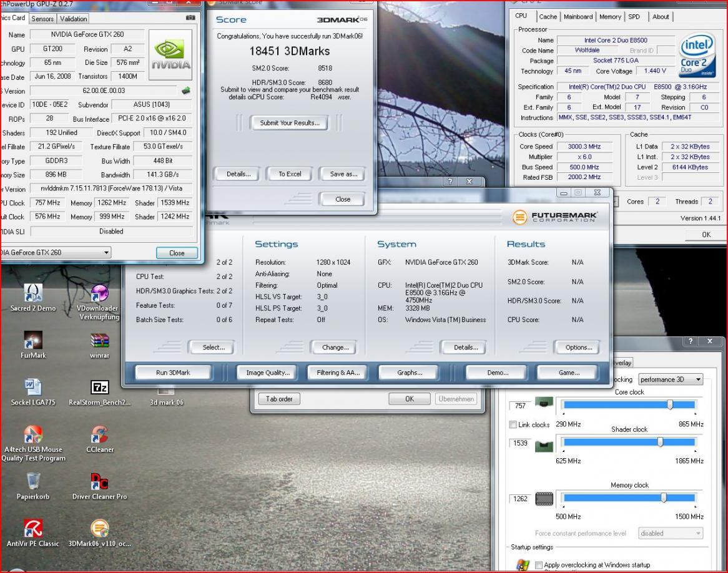Screen dimensions: 728x573
Task: Click the Save as button in Score window
Action: coord(343,174)
